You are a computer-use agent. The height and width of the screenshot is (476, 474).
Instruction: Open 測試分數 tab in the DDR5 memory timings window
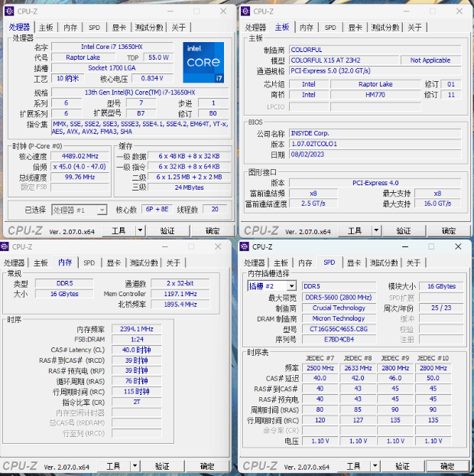coord(144,263)
